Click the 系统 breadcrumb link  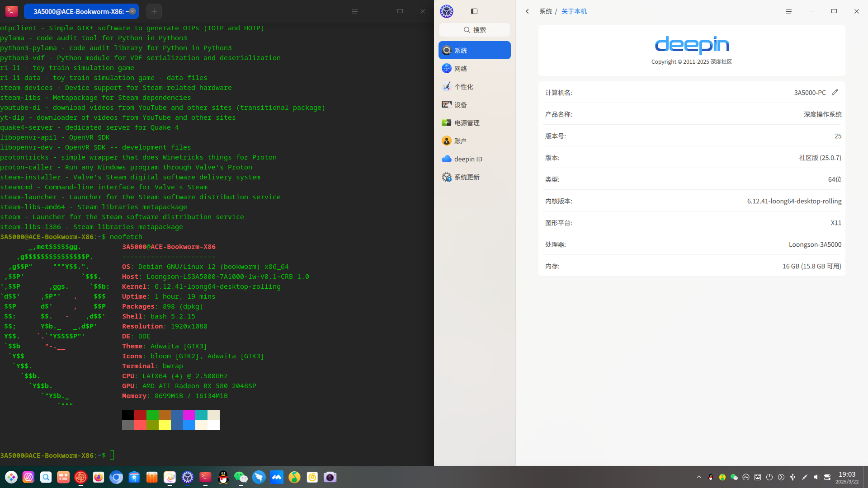(x=546, y=11)
